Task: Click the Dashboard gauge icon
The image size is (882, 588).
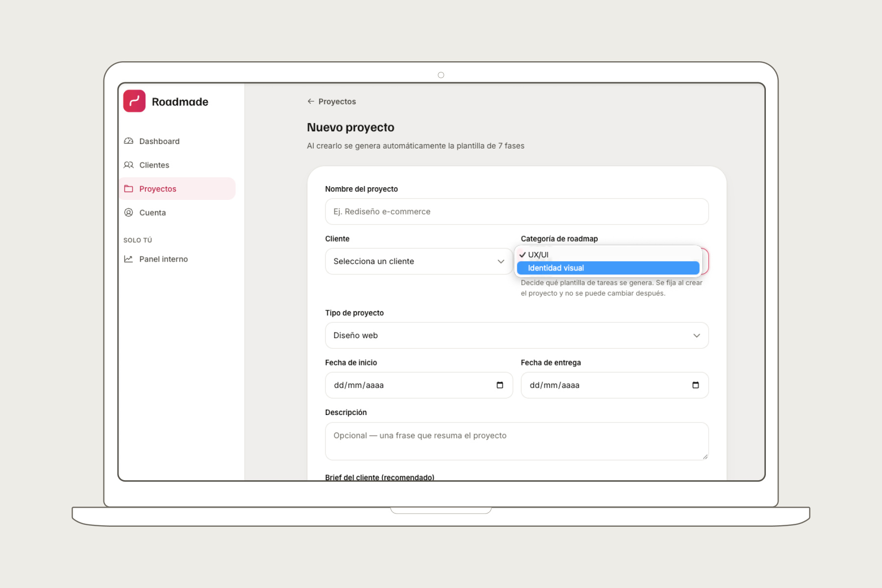Action: (129, 141)
